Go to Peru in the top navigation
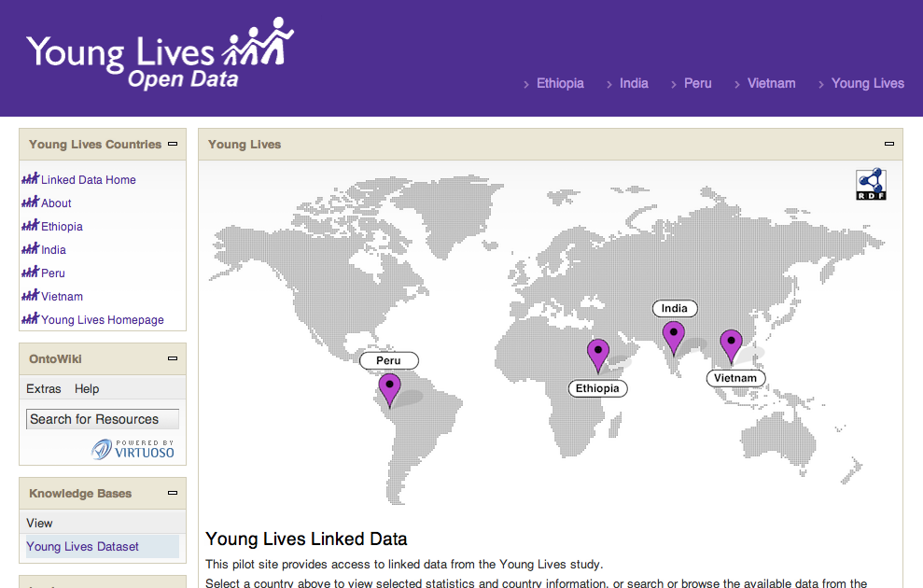Image resolution: width=923 pixels, height=588 pixels. click(697, 84)
